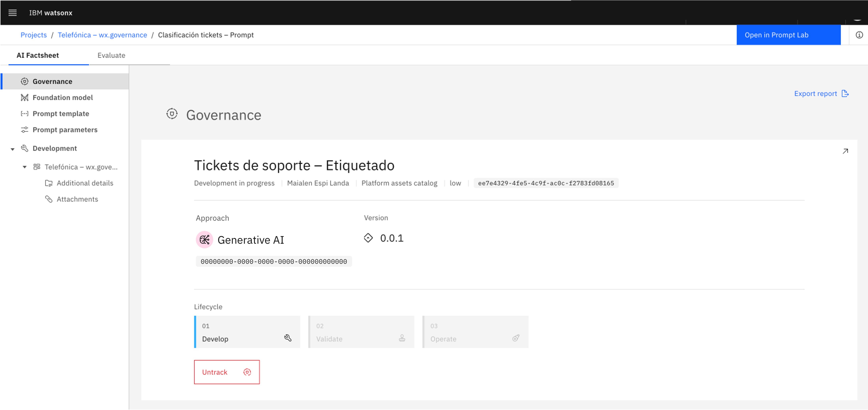Click the 01 Develop lifecycle stage
Viewport: 868px width, 410px height.
tap(247, 332)
